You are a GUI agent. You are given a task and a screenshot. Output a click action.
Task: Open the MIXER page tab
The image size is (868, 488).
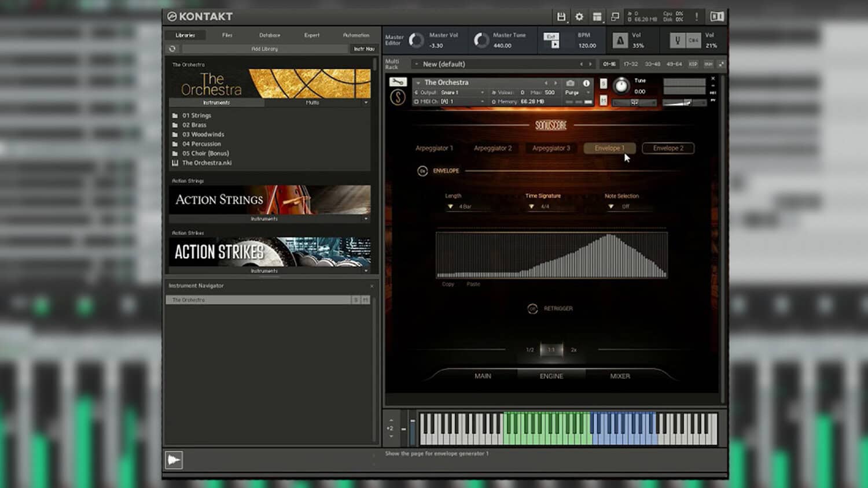coord(620,376)
